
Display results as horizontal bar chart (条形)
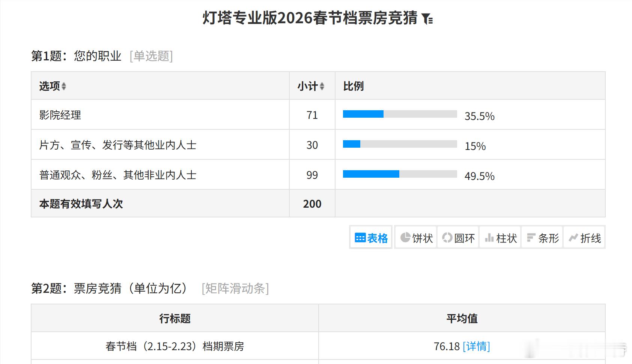pos(542,238)
